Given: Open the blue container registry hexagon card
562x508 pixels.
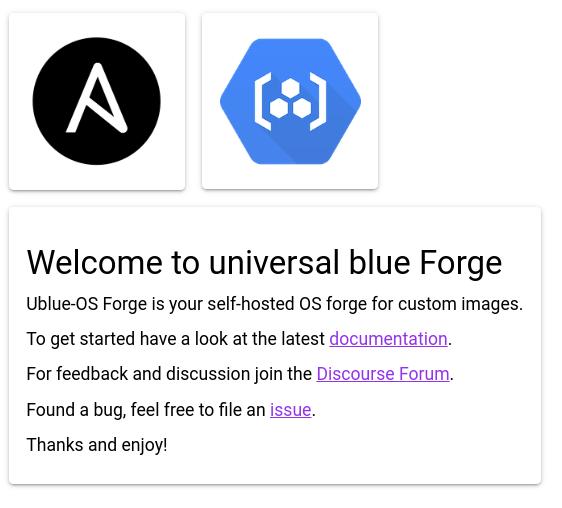Looking at the screenshot, I should (x=290, y=101).
